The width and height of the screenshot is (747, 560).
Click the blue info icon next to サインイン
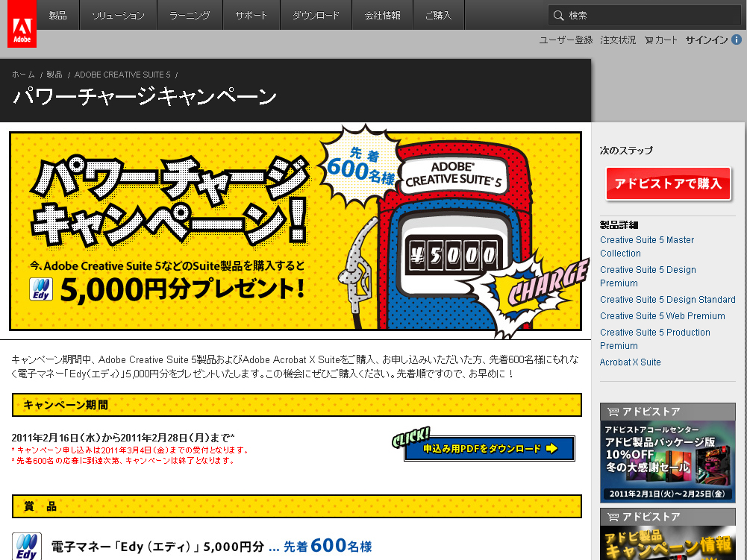(737, 40)
